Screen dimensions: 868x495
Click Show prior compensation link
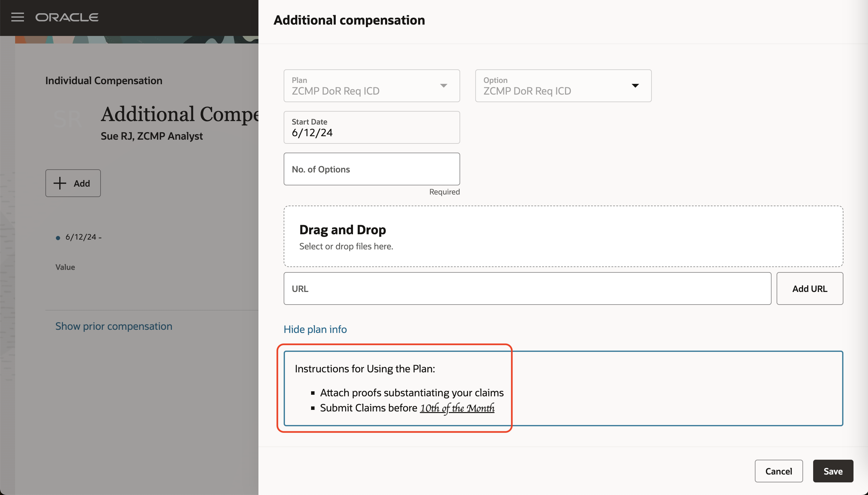click(113, 326)
